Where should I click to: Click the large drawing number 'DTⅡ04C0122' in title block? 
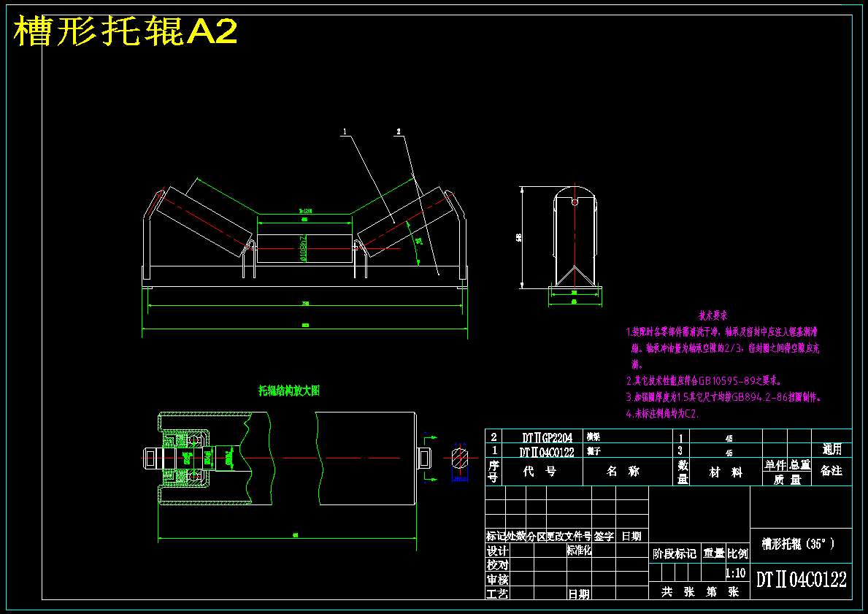(x=802, y=579)
